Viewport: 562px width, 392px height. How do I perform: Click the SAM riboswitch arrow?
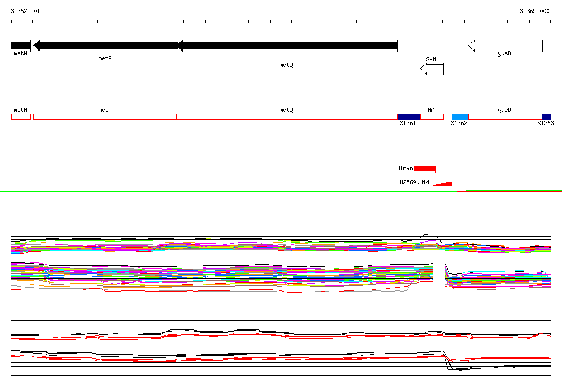(x=432, y=69)
